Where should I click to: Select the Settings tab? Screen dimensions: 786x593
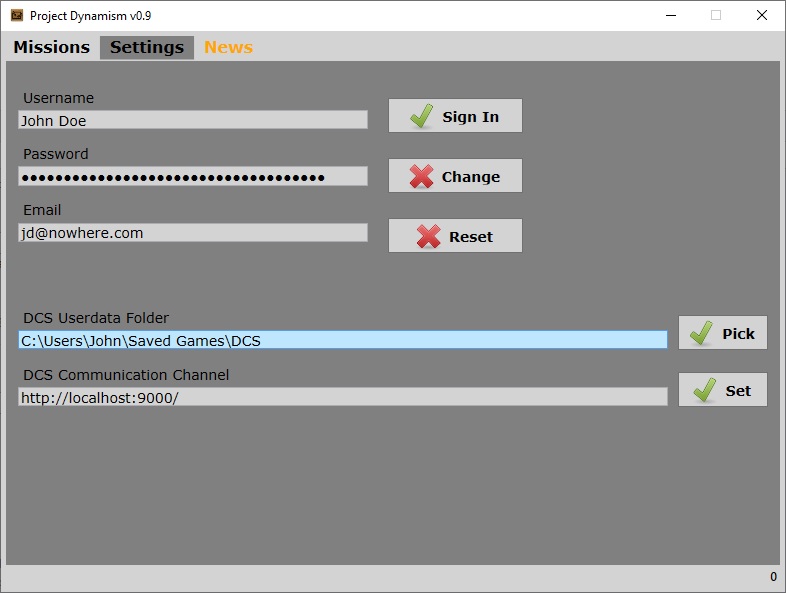point(147,47)
